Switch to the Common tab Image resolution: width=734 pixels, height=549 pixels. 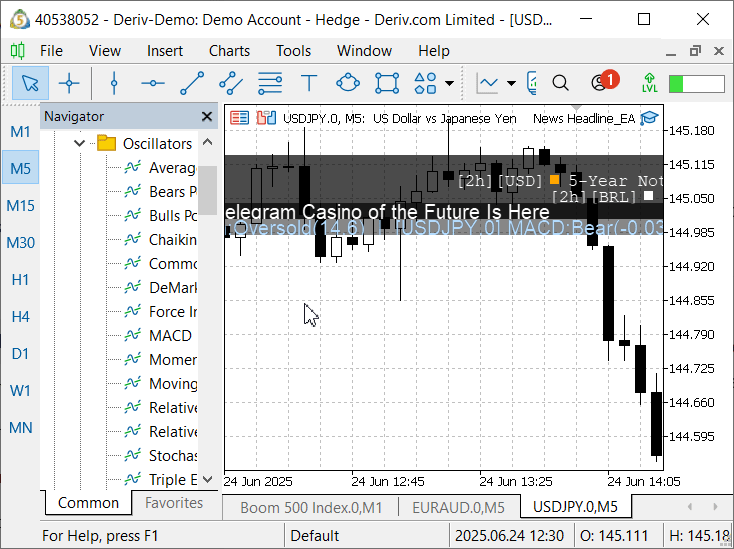(88, 503)
